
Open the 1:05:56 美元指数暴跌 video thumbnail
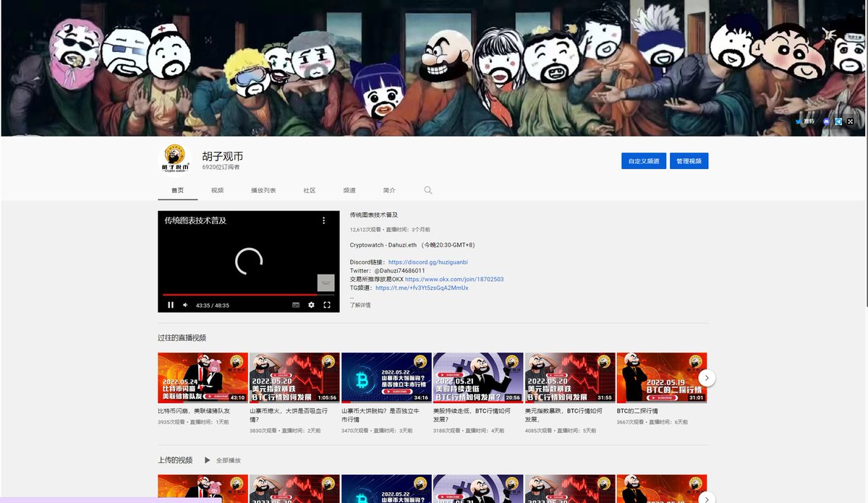pyautogui.click(x=294, y=377)
